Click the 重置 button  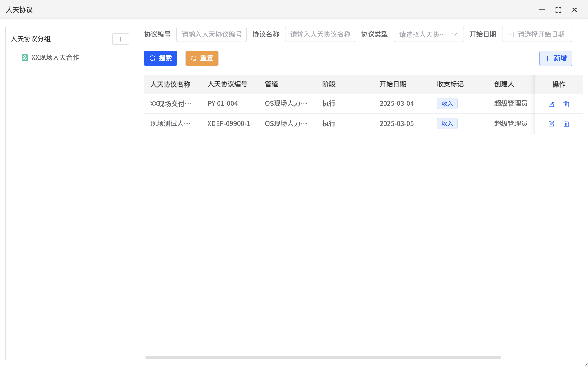(202, 58)
